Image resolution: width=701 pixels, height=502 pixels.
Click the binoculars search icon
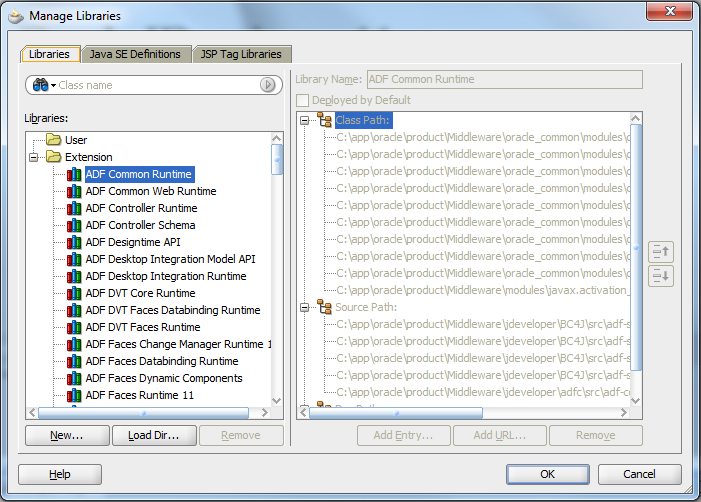[x=40, y=85]
